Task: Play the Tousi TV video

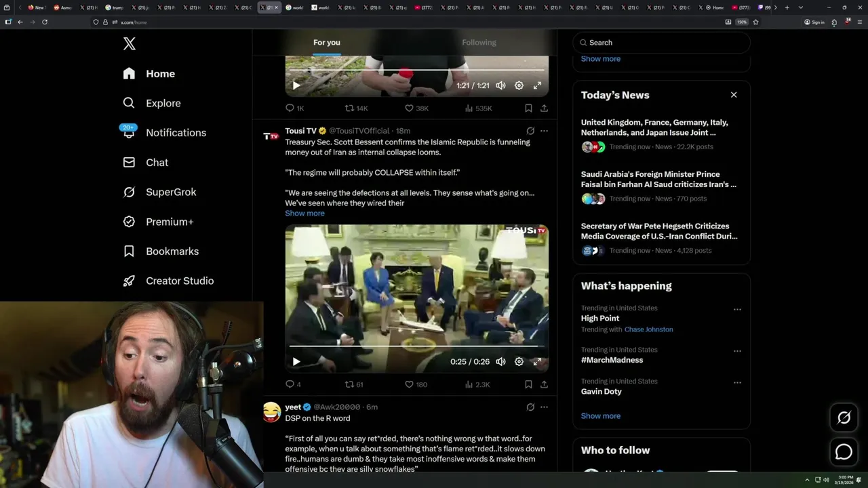Action: (296, 362)
